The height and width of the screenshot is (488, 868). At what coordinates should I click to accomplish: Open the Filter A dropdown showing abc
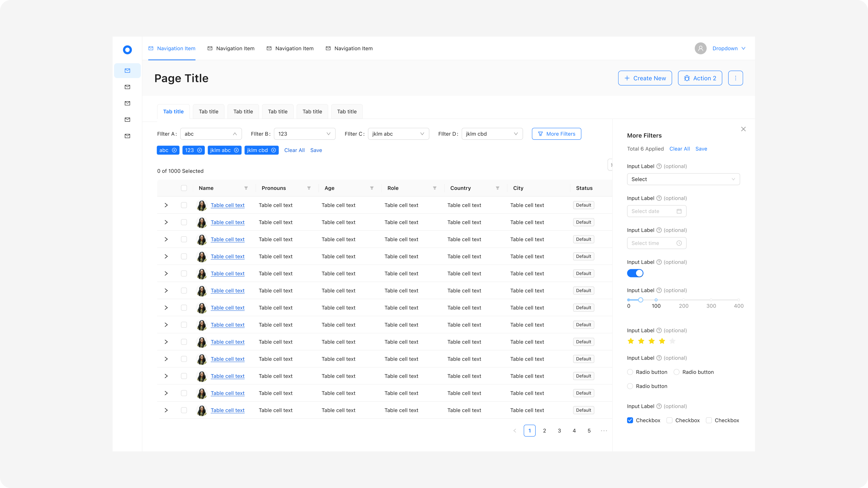[x=211, y=134]
